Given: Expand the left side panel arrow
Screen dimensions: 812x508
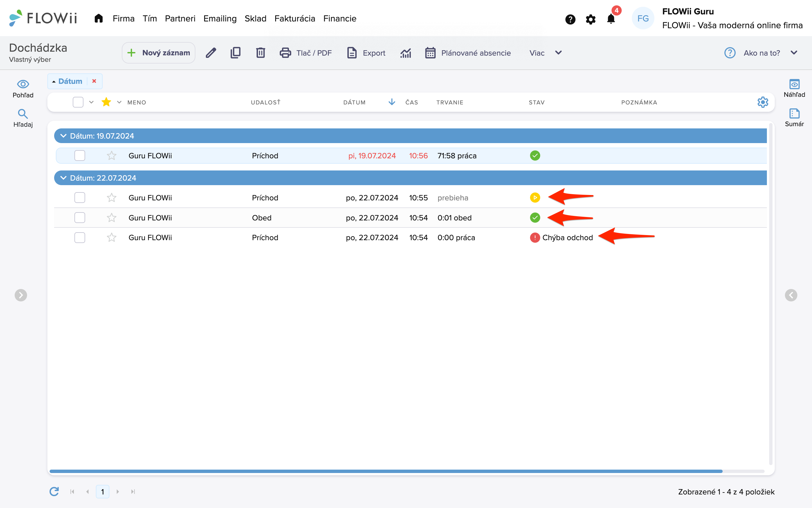Looking at the screenshot, I should pyautogui.click(x=21, y=295).
